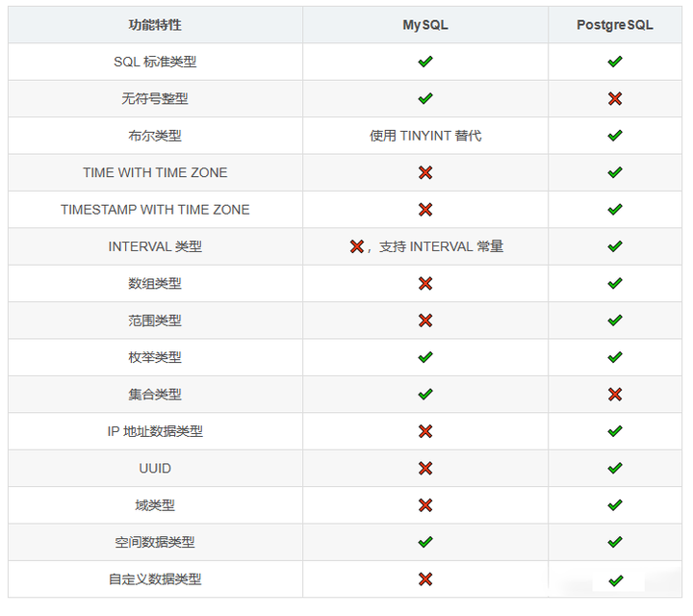The height and width of the screenshot is (616, 693).
Task: Click red cross beside 支持 INTERVAL 常量
Action: [x=357, y=246]
